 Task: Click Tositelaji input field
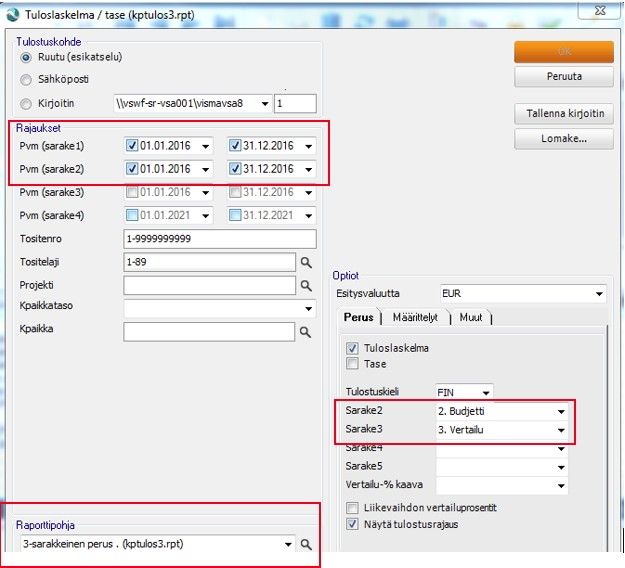(210, 262)
